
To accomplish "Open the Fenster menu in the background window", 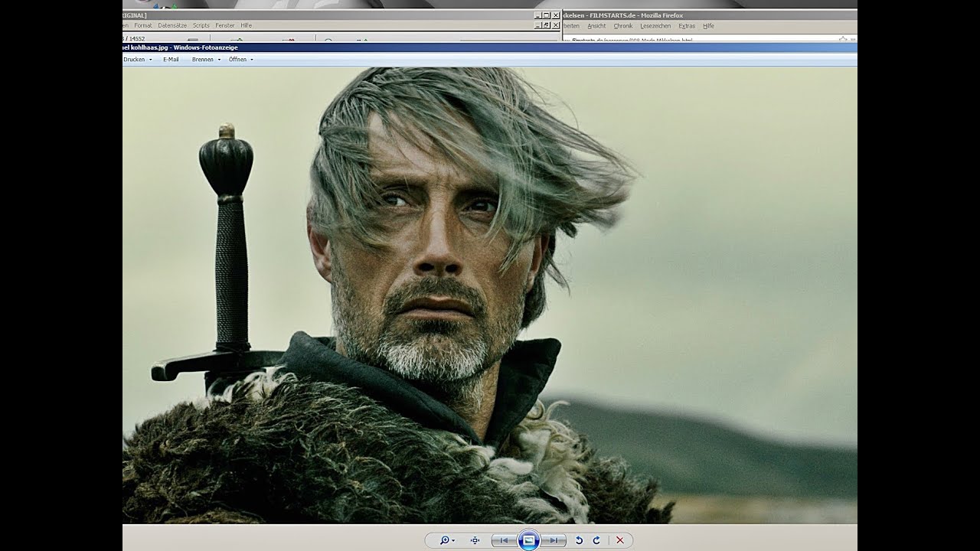I will [x=225, y=25].
